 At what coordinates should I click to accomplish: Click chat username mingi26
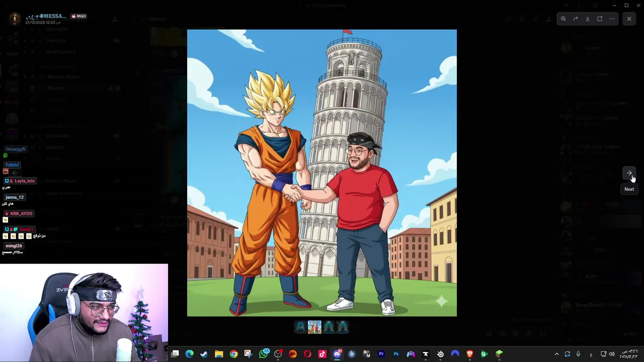[14, 246]
